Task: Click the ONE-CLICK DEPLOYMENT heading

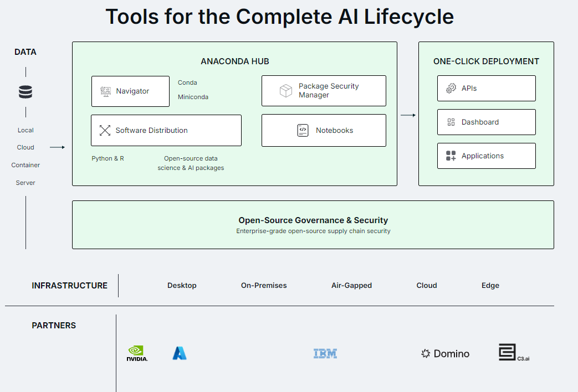Action: tap(486, 61)
